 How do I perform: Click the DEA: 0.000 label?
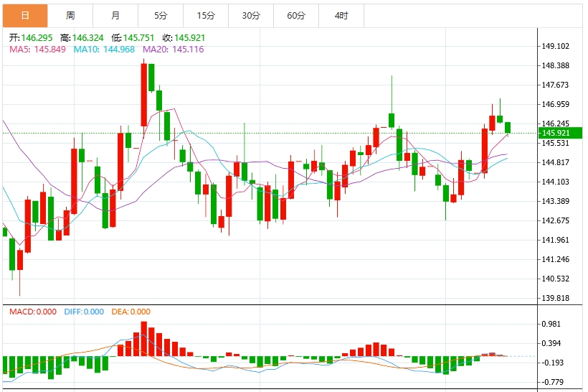click(131, 312)
